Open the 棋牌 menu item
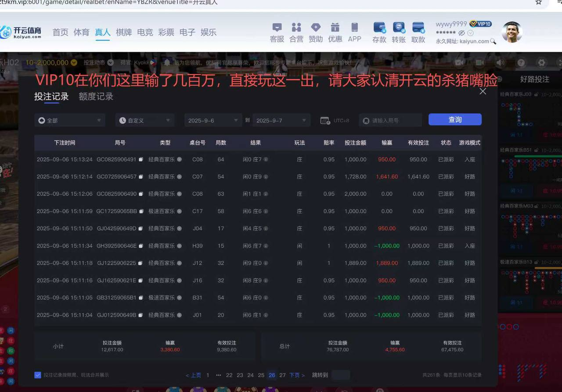 pos(124,32)
